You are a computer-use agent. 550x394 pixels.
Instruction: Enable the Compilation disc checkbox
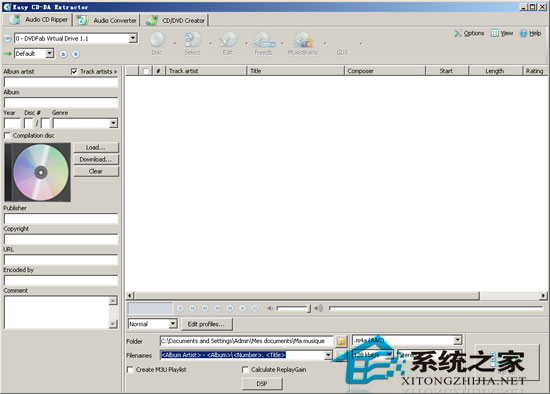tap(7, 135)
